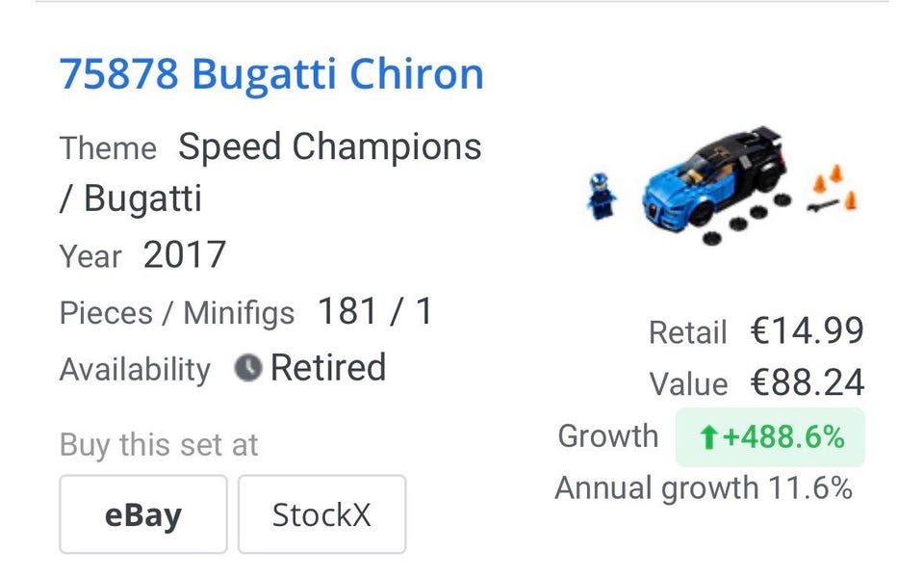Select the Value price €88.24
The image size is (924, 577).
tap(807, 383)
